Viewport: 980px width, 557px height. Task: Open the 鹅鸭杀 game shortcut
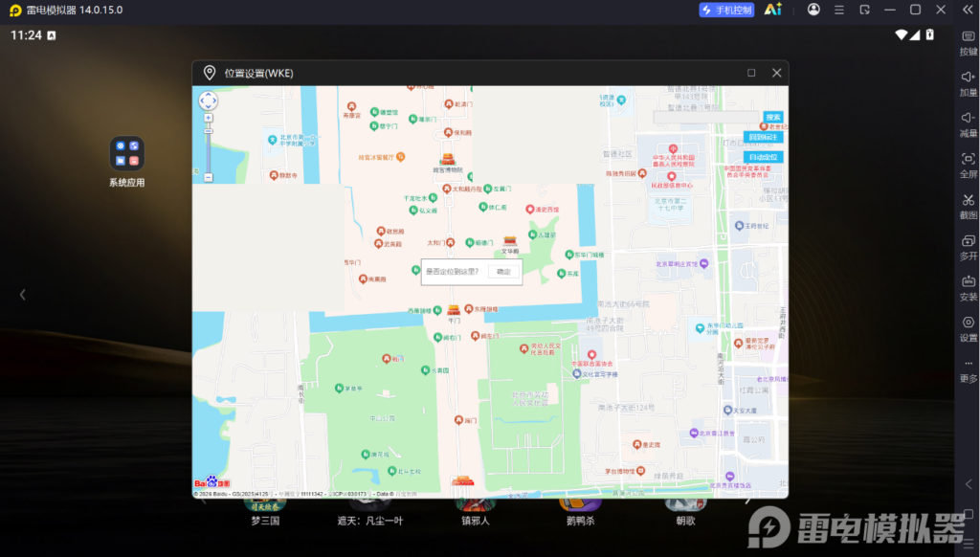point(580,511)
